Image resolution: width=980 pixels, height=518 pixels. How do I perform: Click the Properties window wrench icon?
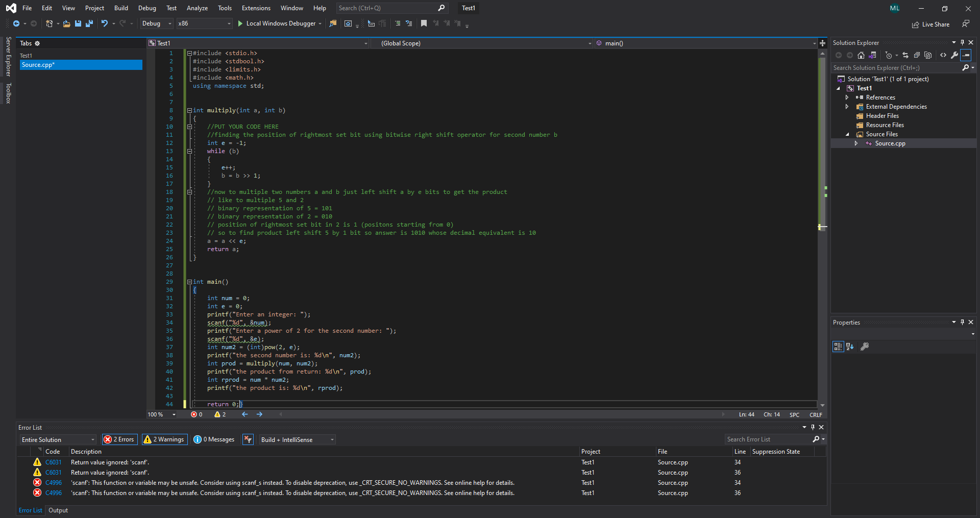coord(865,347)
